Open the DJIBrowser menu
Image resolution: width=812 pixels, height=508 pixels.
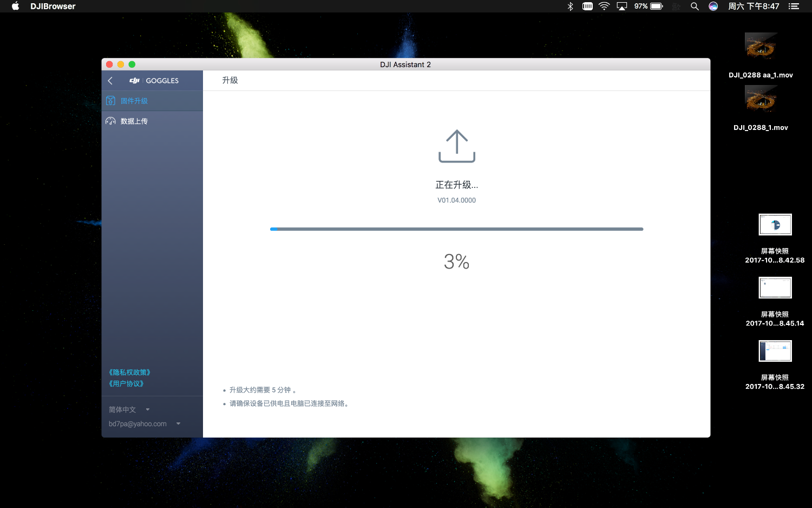coord(53,6)
